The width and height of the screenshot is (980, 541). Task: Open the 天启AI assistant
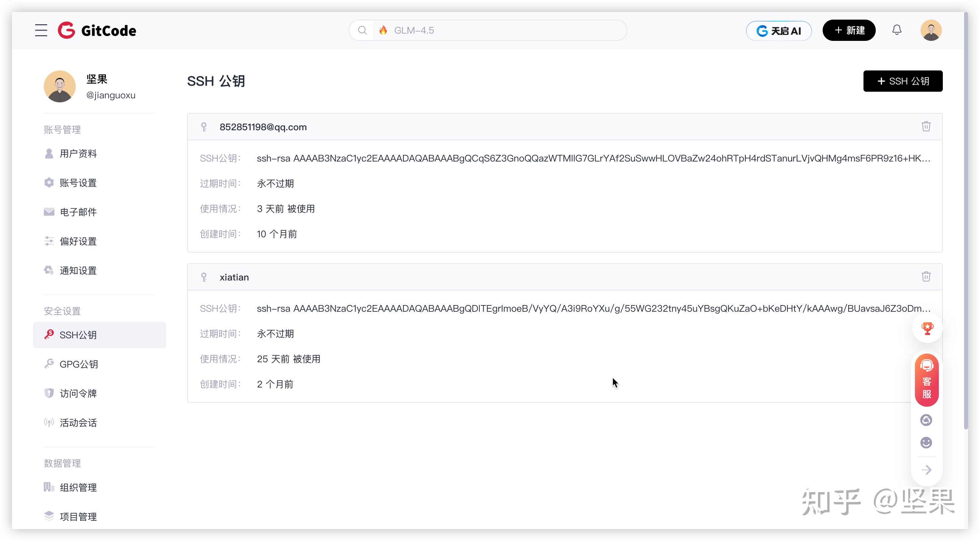778,31
